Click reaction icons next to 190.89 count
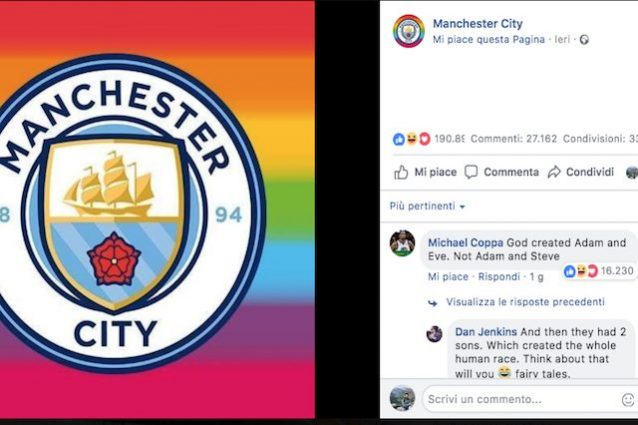The image size is (638, 425). tap(411, 139)
